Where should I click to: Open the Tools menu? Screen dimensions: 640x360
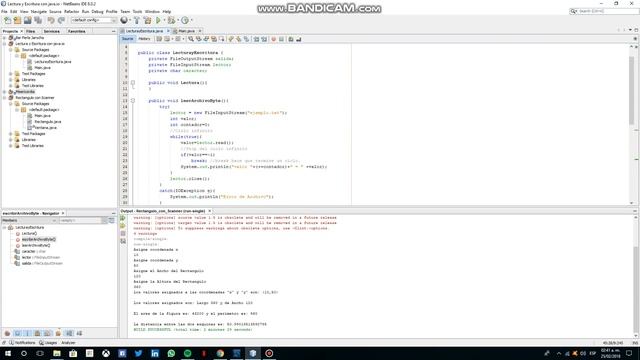(x=138, y=11)
